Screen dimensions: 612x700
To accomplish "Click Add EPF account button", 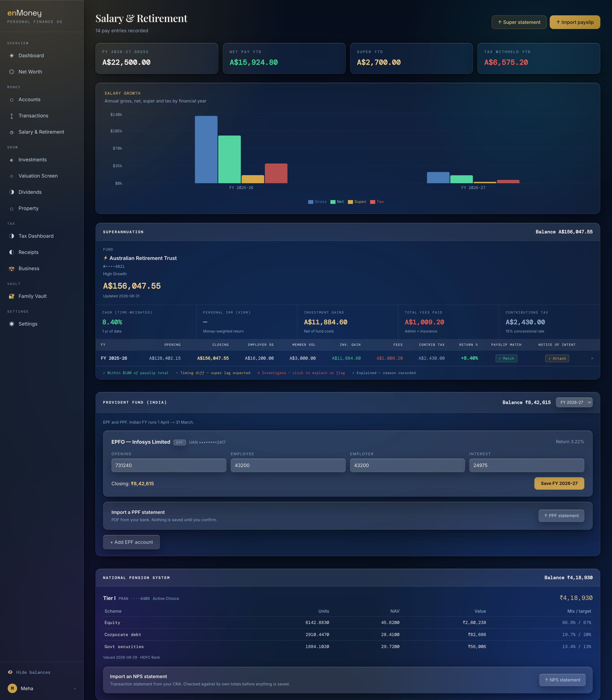I will click(132, 542).
